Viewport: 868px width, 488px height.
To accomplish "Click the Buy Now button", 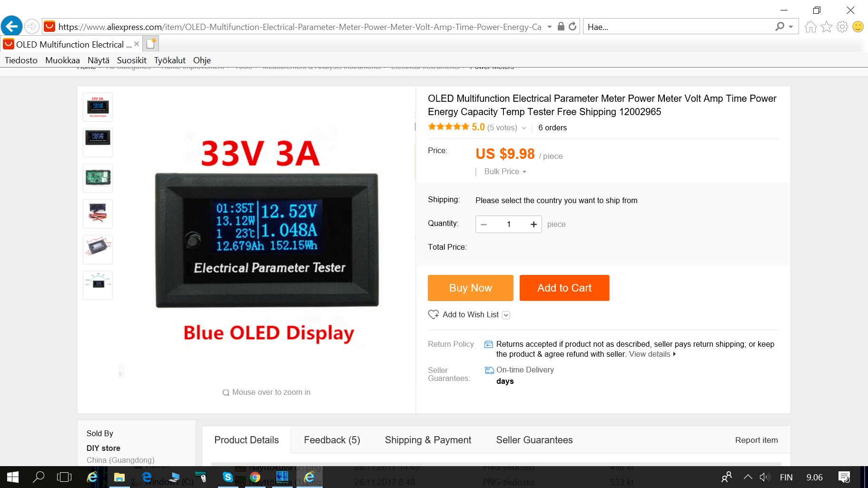I will (470, 288).
